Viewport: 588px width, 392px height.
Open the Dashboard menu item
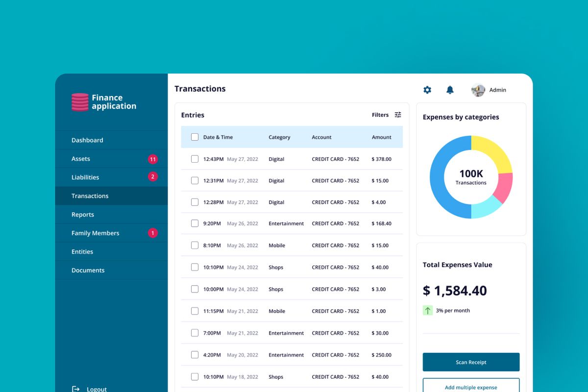pyautogui.click(x=87, y=140)
